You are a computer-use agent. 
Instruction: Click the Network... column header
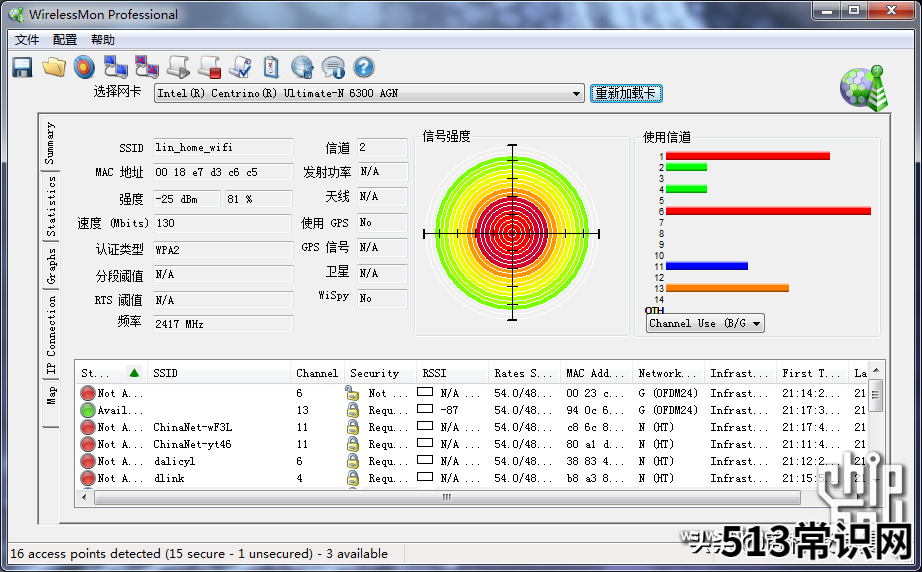point(668,373)
